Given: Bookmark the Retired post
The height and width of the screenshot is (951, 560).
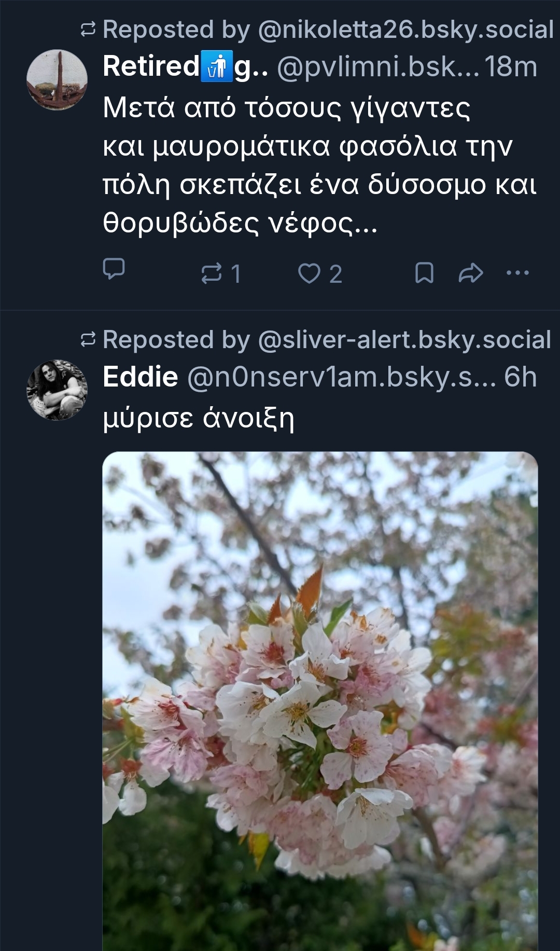Looking at the screenshot, I should coord(424,273).
